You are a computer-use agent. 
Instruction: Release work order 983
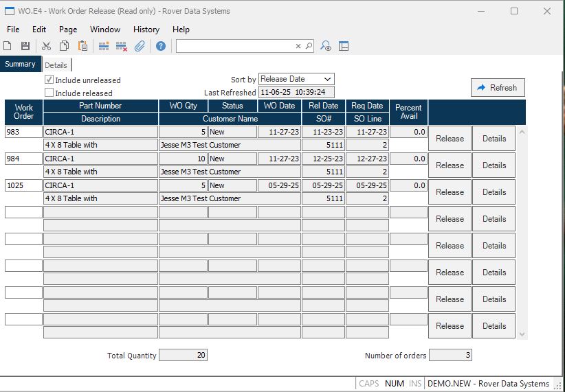click(450, 139)
